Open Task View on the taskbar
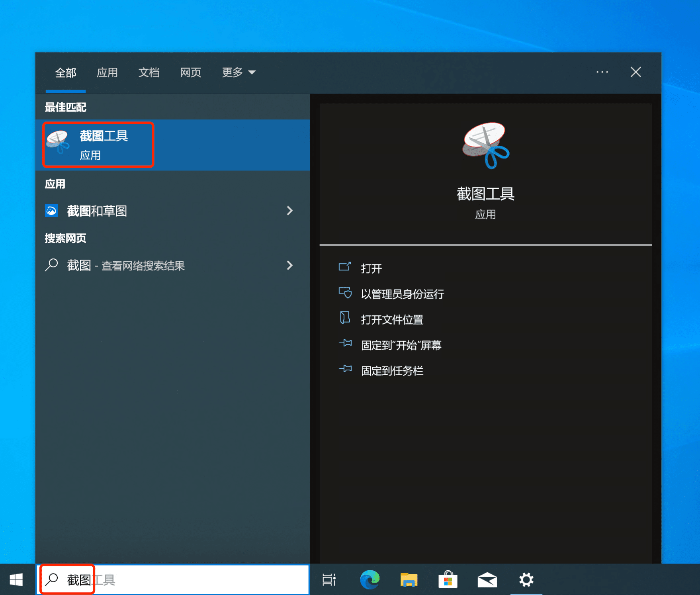Screen dimensions: 700x595 click(329, 579)
